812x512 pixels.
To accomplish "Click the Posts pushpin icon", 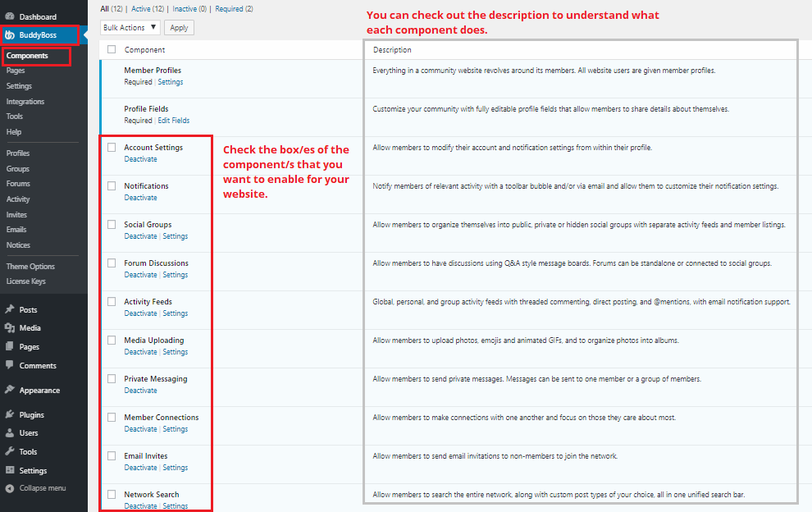I will click(10, 309).
